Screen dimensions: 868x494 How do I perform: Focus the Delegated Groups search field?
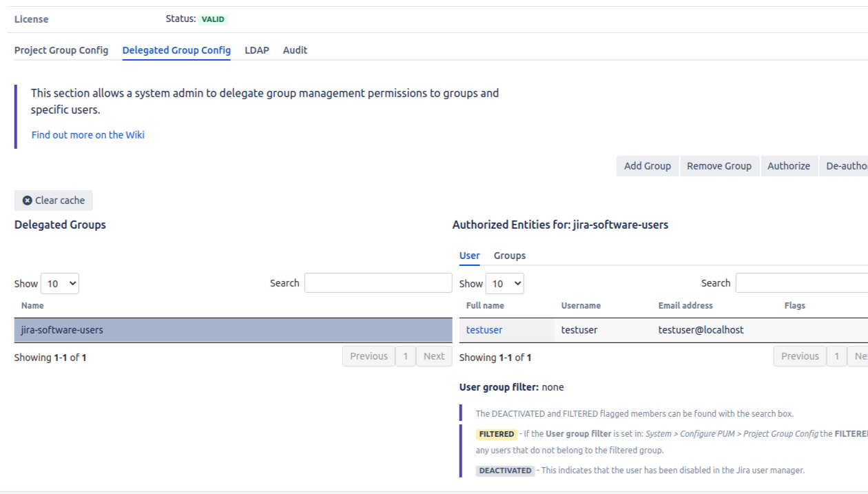[378, 283]
